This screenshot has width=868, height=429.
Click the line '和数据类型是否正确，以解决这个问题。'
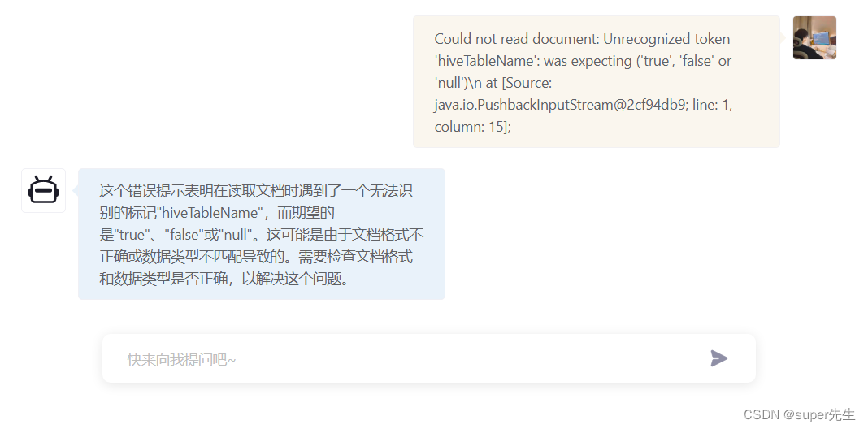pyautogui.click(x=225, y=279)
